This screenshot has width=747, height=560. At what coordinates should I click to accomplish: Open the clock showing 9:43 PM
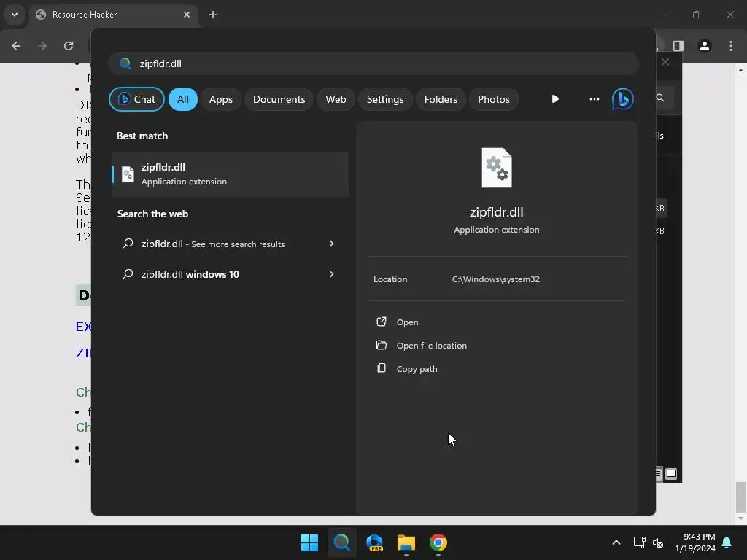695,542
